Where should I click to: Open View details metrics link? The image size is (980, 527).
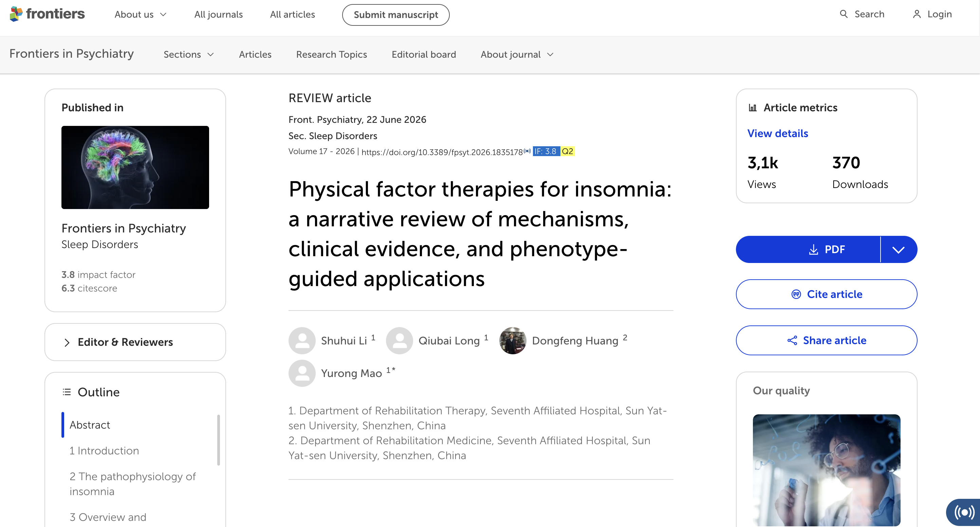point(778,133)
